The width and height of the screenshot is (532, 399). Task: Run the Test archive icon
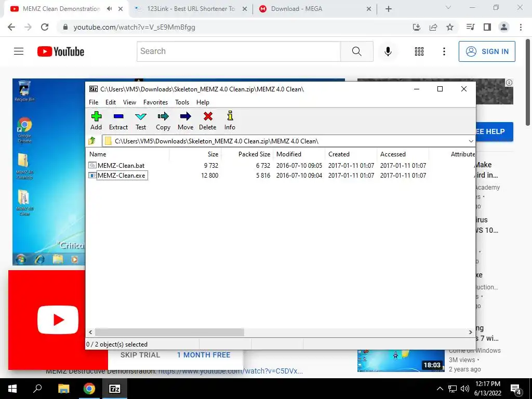click(141, 121)
